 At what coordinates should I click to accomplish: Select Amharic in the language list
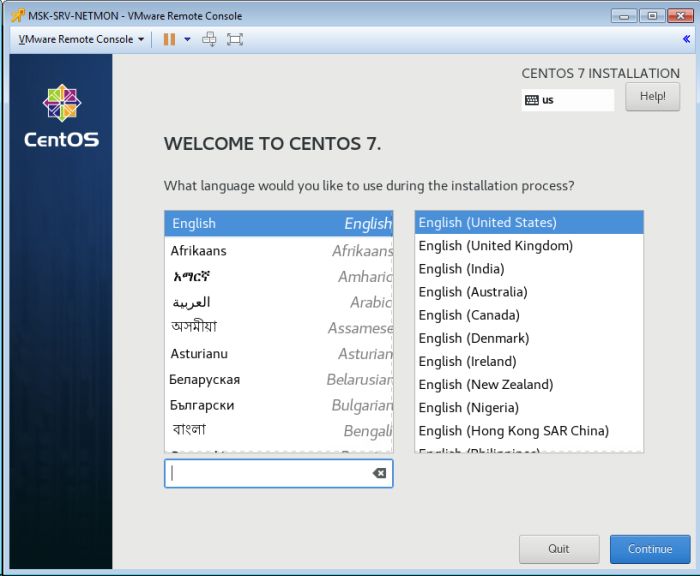279,276
